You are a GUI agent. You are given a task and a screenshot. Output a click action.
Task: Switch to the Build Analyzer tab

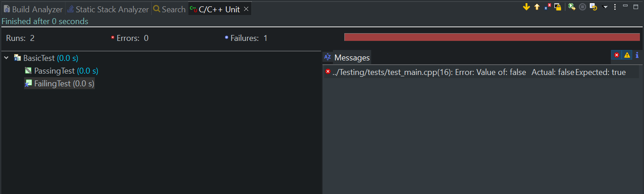[33, 9]
